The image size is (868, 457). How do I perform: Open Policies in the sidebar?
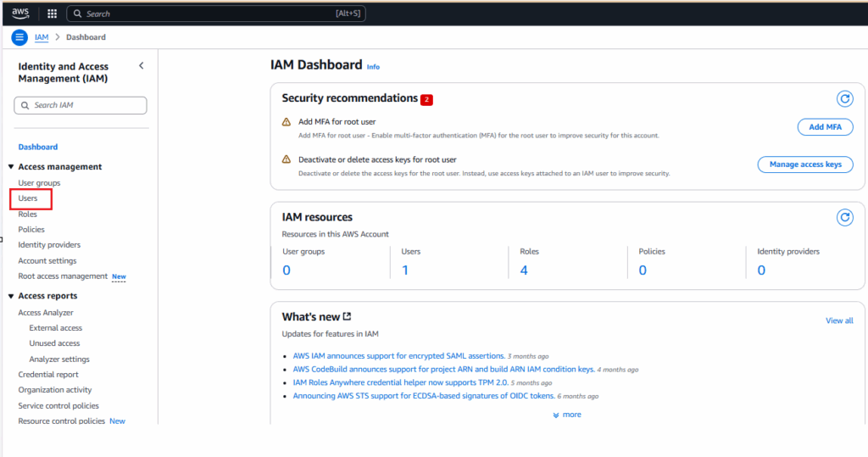(x=31, y=229)
